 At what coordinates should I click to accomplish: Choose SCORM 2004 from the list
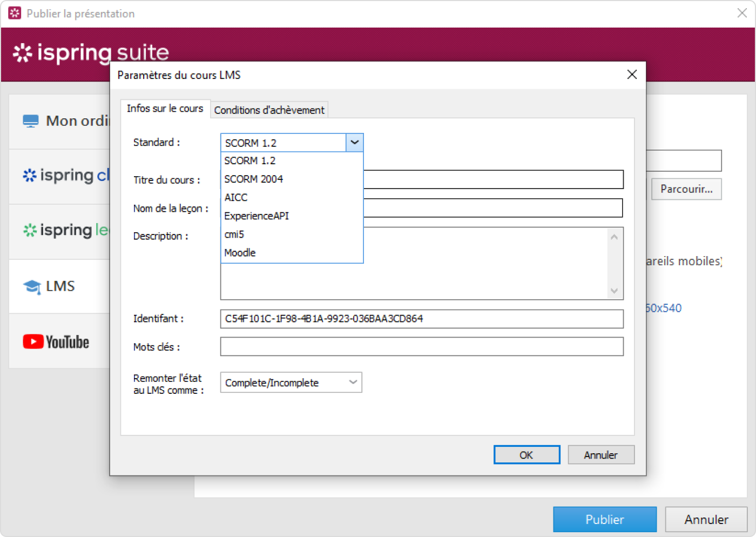pos(254,179)
